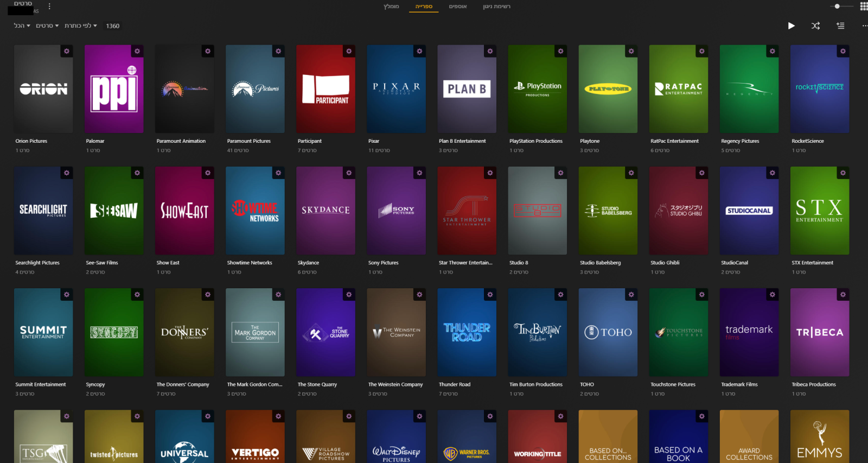Open the Studio Babelsberg title link
Screen dimensions: 868x463
(x=600, y=263)
